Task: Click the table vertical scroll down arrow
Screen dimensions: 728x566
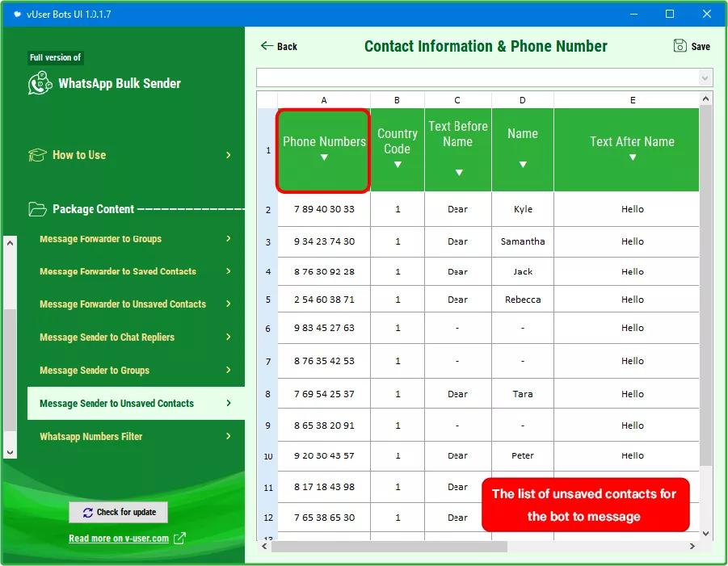Action: pos(705,534)
